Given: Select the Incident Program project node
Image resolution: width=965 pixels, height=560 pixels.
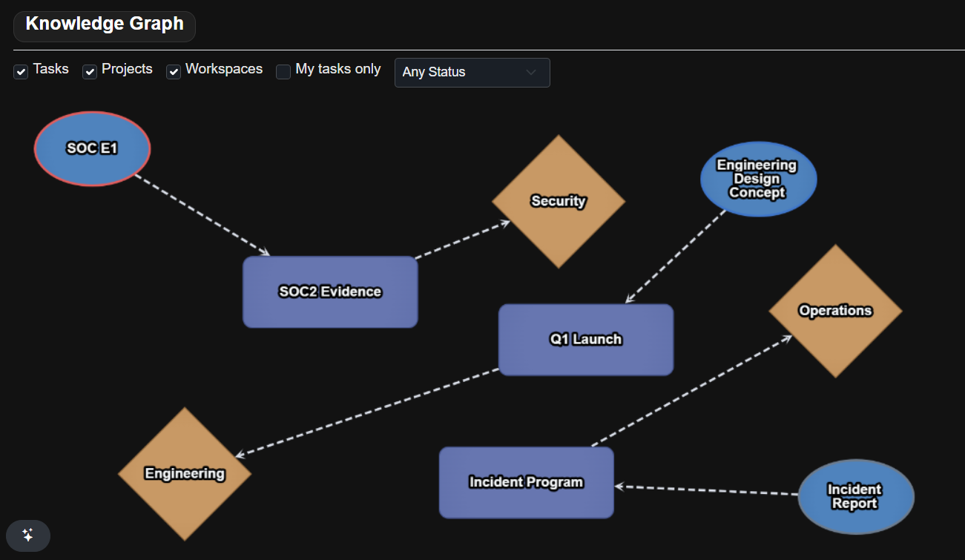Looking at the screenshot, I should [x=526, y=482].
